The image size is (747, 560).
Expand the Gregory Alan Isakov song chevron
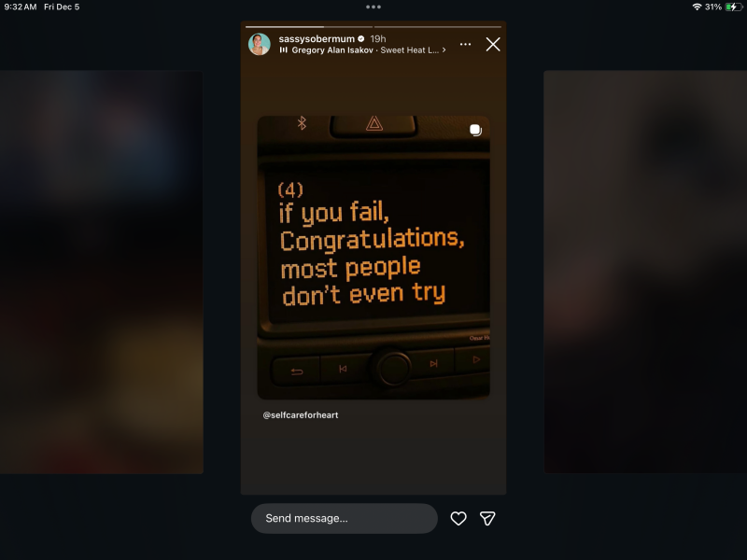click(444, 50)
